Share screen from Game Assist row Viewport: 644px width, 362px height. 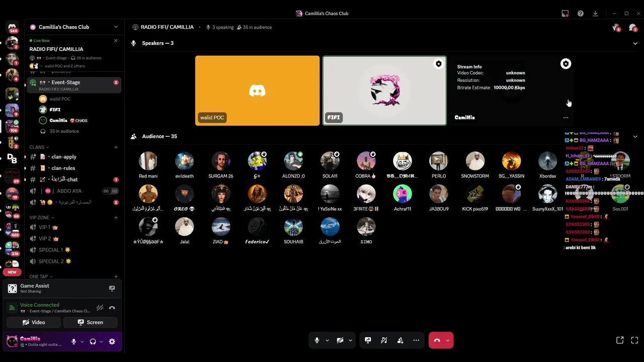(112, 289)
